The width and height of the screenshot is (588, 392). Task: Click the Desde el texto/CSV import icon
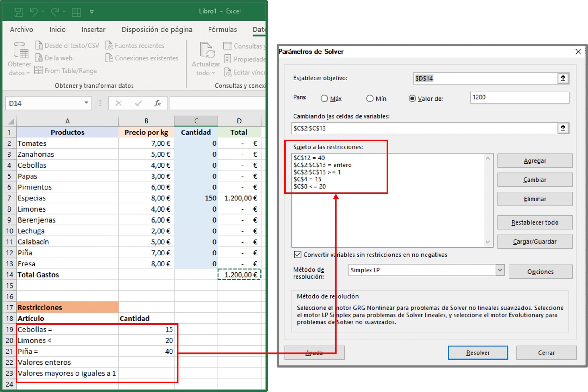point(40,45)
